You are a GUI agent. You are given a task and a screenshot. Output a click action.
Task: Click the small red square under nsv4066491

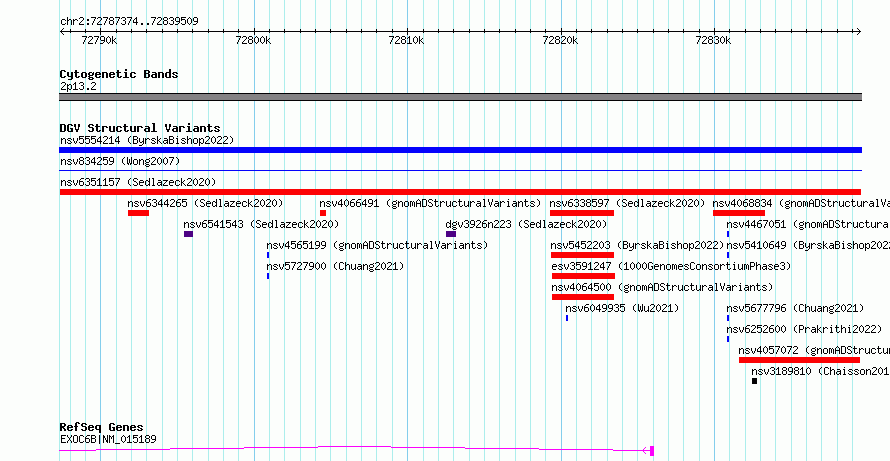pos(323,213)
